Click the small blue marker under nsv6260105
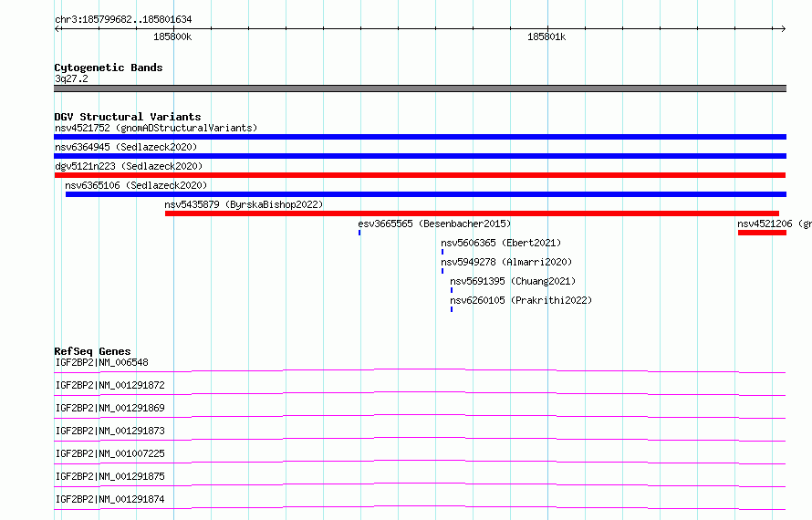This screenshot has height=520, width=812. (x=452, y=309)
